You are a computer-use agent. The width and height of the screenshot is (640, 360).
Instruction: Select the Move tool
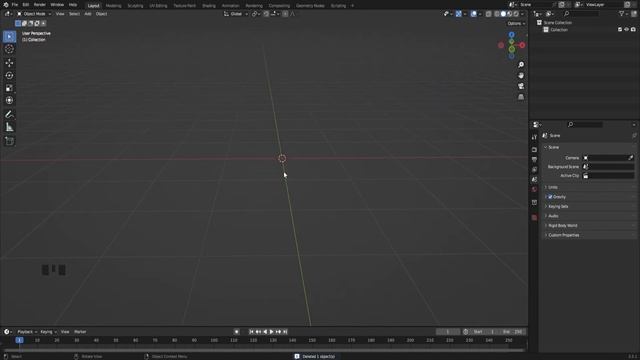[x=9, y=63]
